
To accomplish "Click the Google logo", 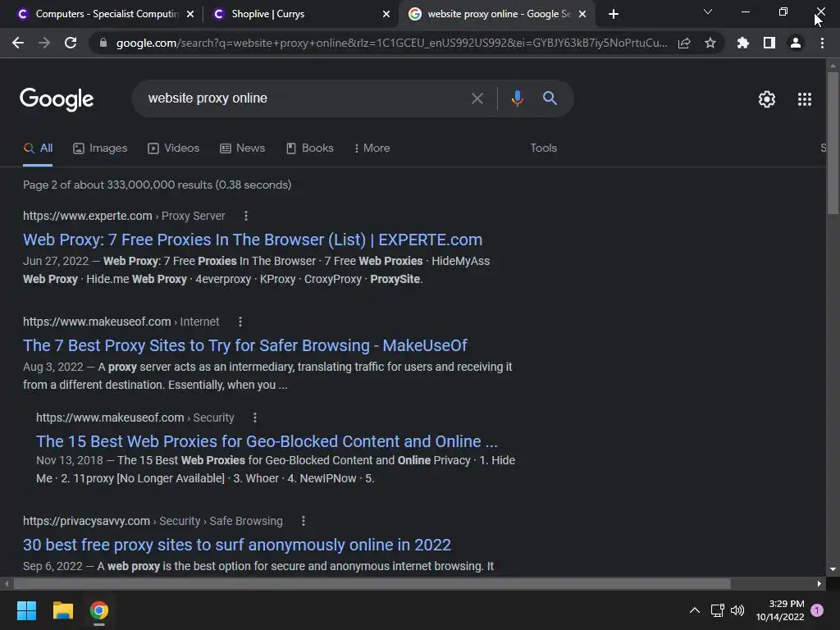I will coord(57,99).
